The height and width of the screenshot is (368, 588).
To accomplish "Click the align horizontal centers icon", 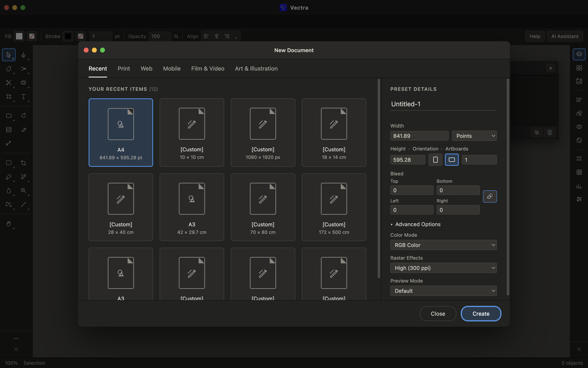I will [216, 36].
